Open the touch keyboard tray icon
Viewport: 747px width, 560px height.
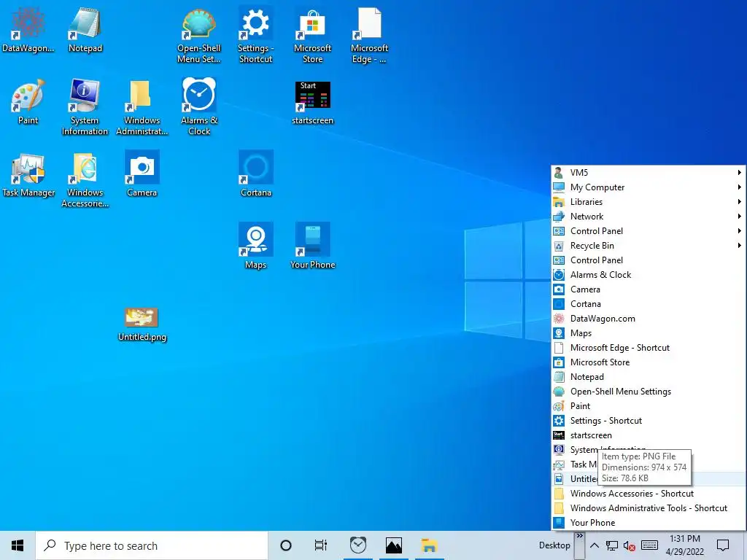tap(649, 545)
